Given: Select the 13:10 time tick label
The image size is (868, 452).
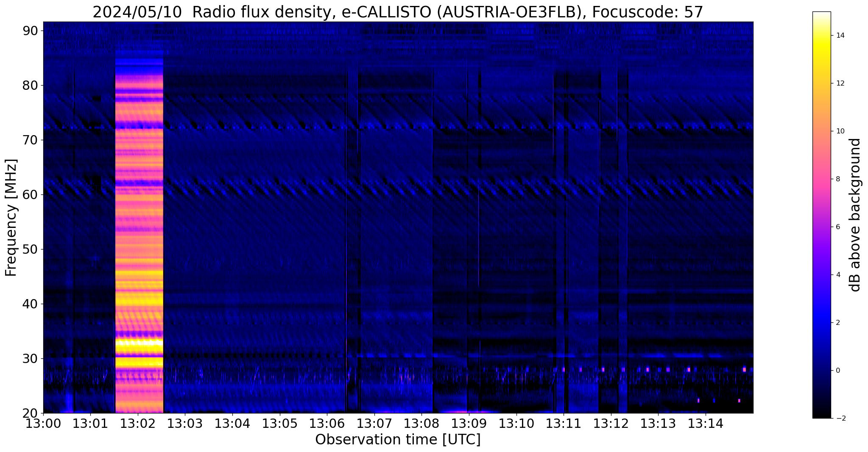Looking at the screenshot, I should point(516,423).
